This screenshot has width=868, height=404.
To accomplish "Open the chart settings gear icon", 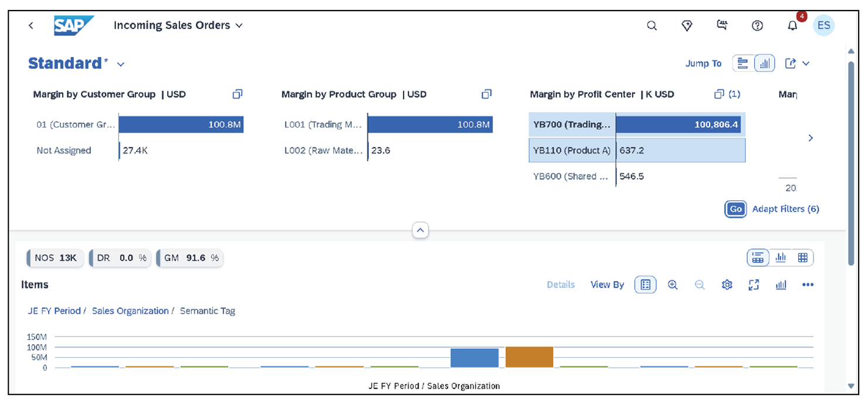I will tap(727, 285).
